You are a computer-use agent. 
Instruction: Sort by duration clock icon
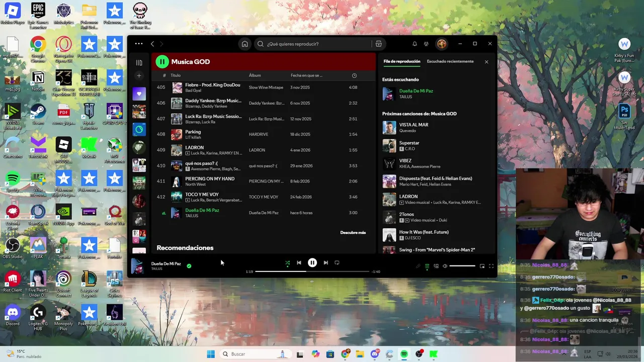click(354, 75)
